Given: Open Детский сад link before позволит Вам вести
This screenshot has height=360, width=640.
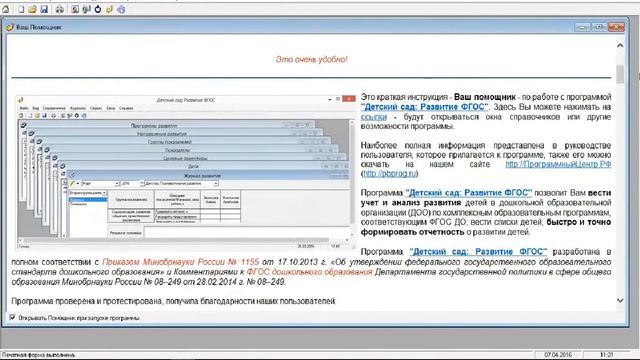Looking at the screenshot, I should (469, 193).
